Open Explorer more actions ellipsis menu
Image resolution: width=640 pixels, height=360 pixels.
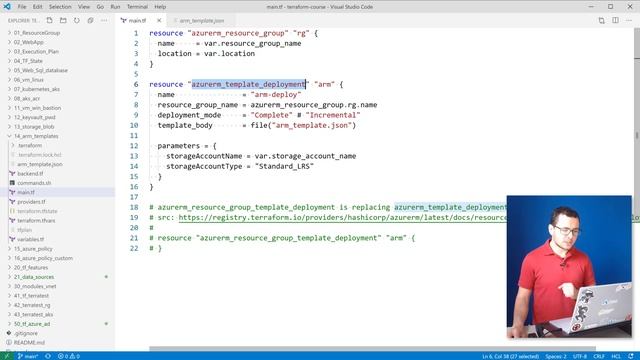104,20
